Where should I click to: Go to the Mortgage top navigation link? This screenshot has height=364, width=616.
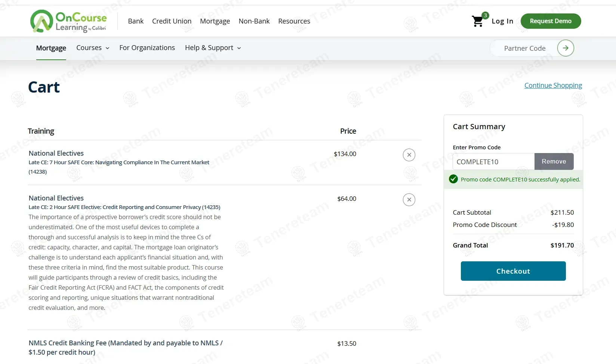(x=215, y=21)
